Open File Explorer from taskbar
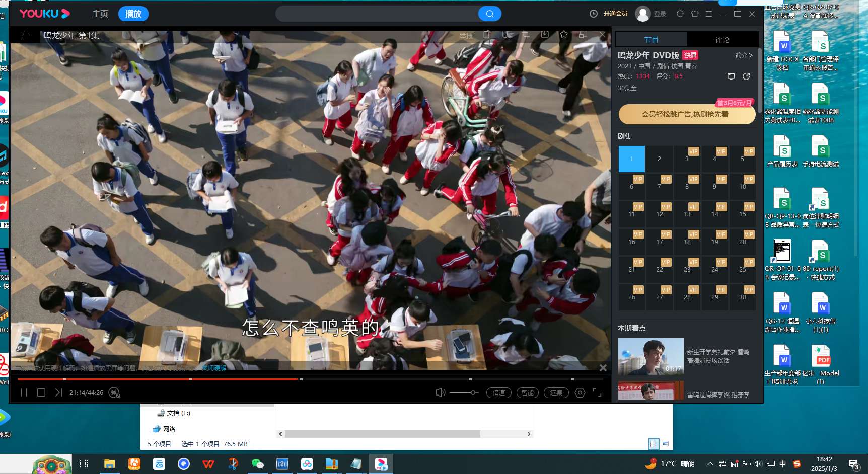 click(109, 464)
